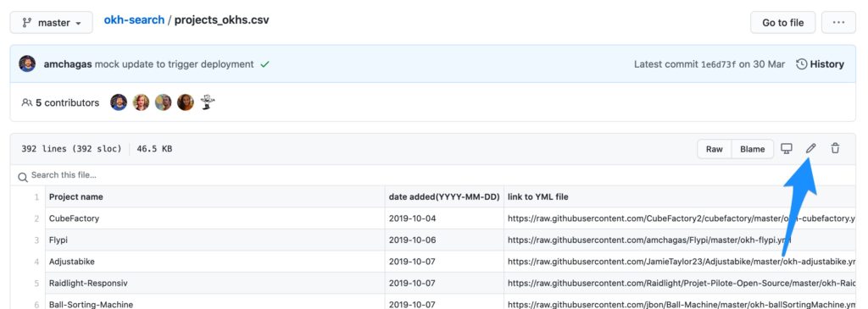Open the third contributor avatar
868x309 pixels.
163,102
